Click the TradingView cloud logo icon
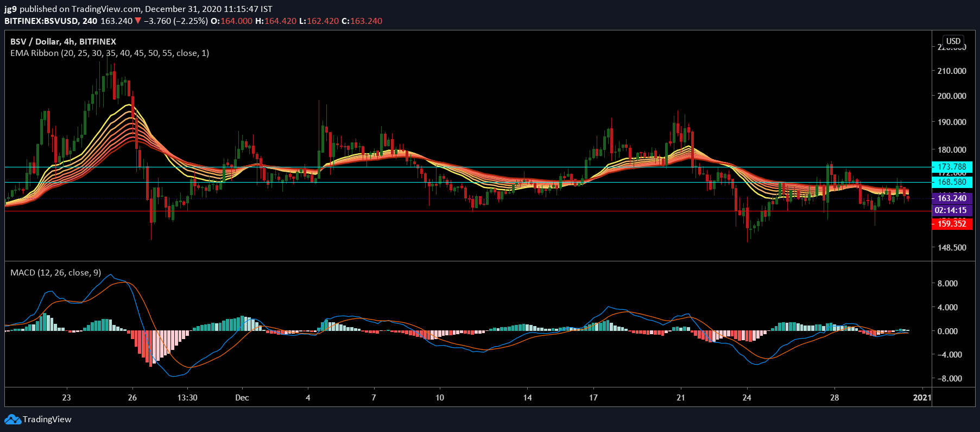The height and width of the screenshot is (432, 980). point(12,420)
